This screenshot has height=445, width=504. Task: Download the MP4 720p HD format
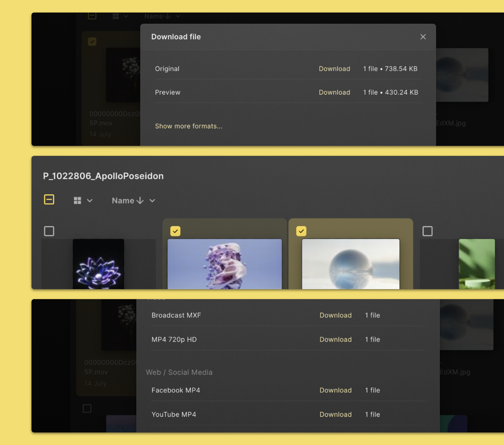point(335,339)
